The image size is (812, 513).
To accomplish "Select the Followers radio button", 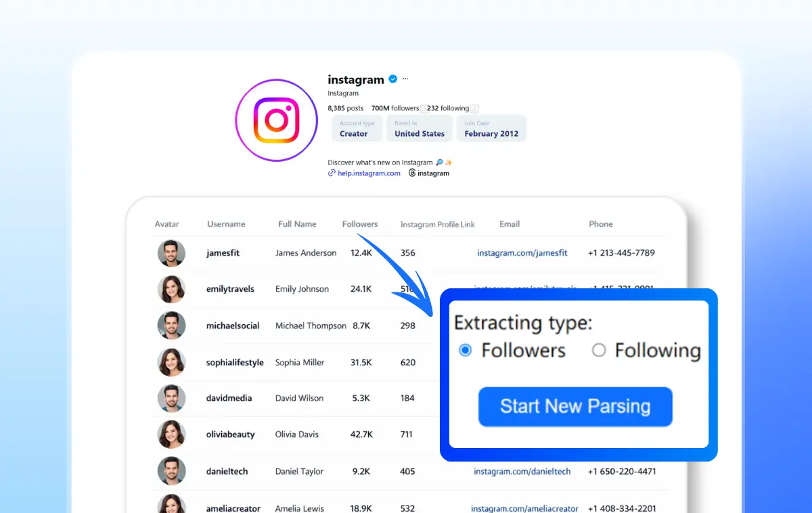I will point(465,351).
